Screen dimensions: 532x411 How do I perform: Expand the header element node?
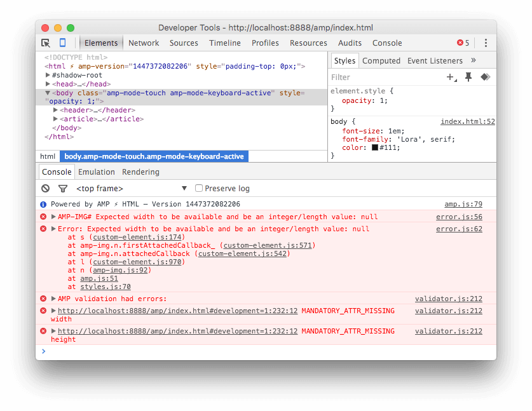tap(55, 110)
